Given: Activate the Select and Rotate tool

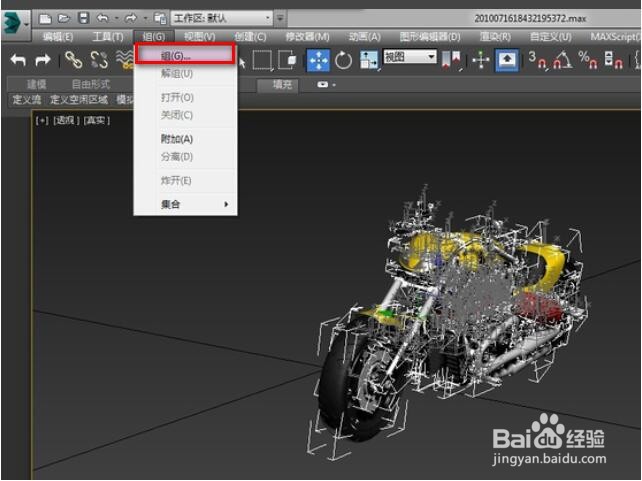Looking at the screenshot, I should click(343, 61).
